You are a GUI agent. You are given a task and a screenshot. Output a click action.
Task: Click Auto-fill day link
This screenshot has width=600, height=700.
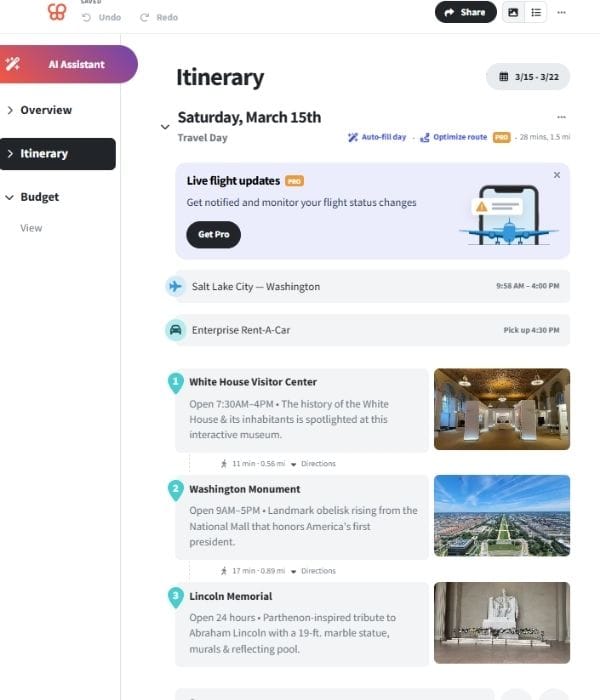click(x=377, y=137)
